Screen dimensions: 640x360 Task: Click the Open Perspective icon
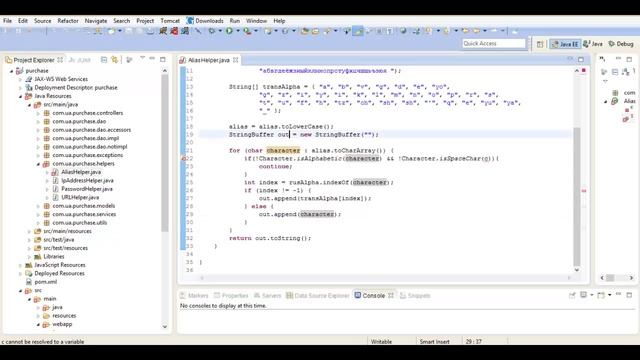pos(540,44)
